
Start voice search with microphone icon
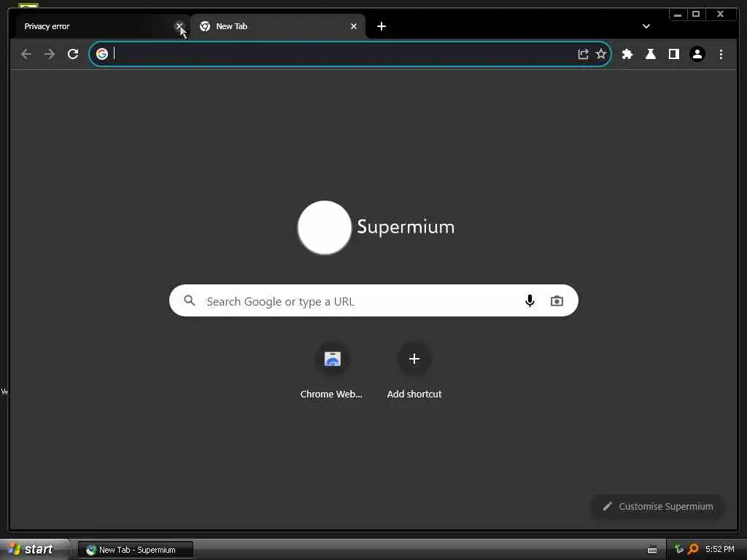530,300
